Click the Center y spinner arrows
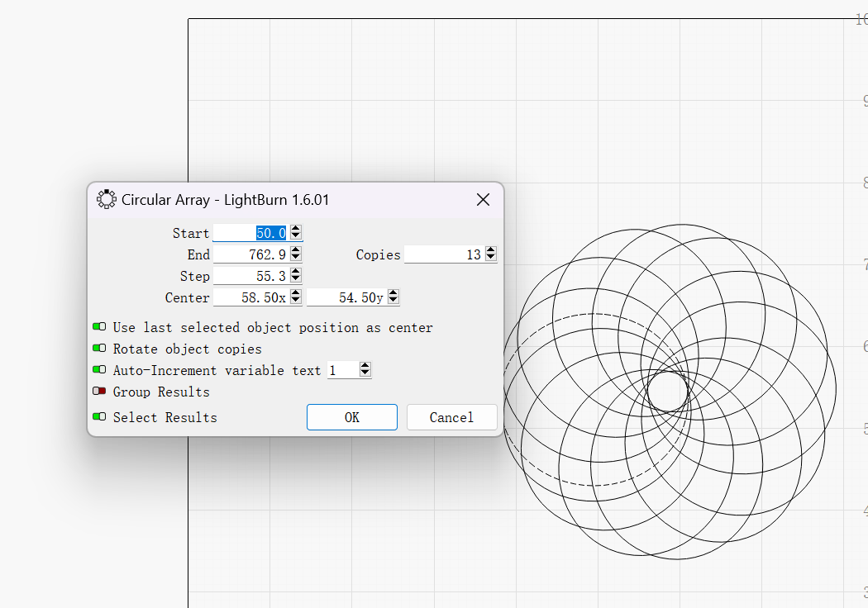 (x=393, y=297)
